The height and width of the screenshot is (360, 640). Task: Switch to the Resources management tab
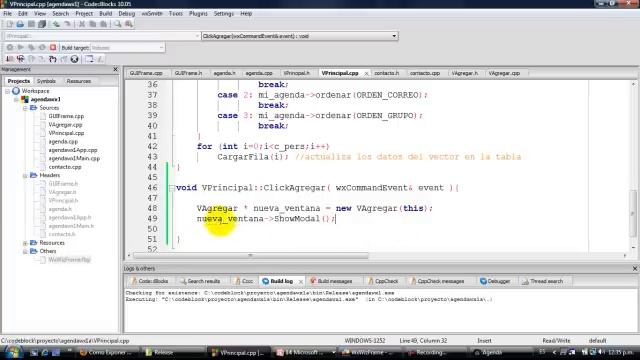point(79,81)
